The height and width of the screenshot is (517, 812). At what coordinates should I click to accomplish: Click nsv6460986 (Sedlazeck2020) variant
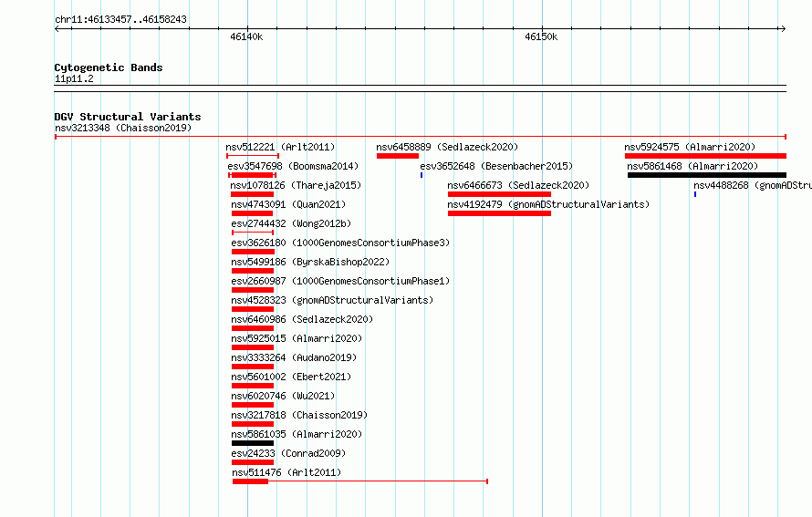(302, 319)
